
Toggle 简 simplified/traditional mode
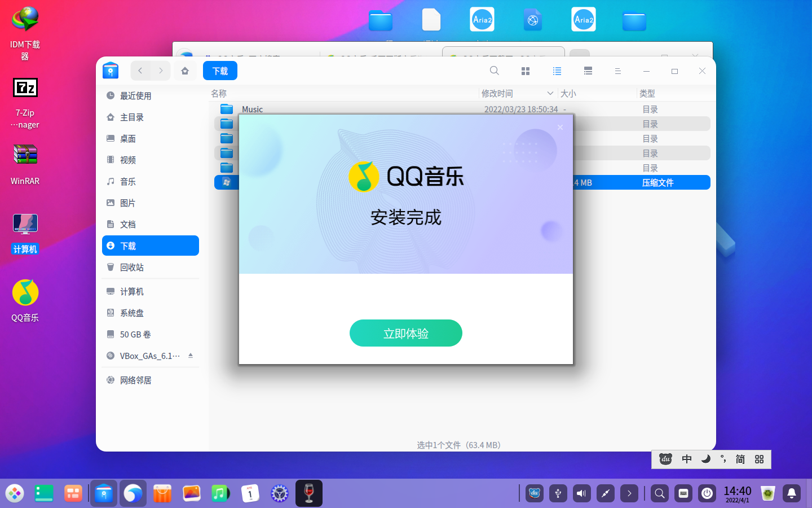[740, 459]
